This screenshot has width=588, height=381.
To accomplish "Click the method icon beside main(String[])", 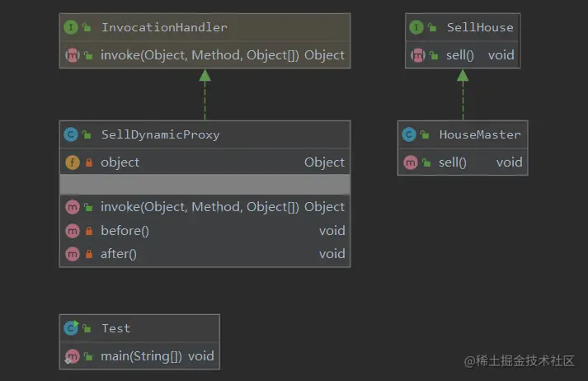I will coord(71,356).
